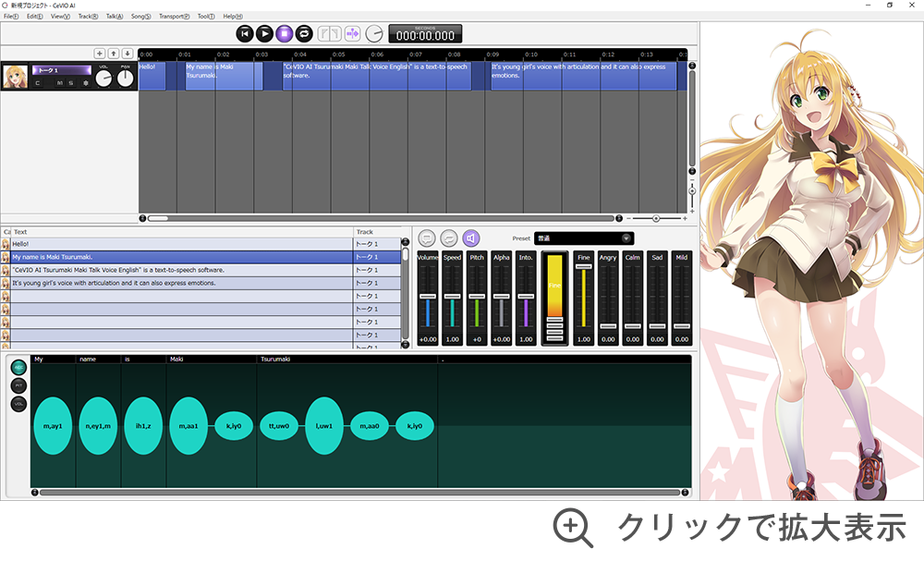This screenshot has width=924, height=561.
Task: Click the purple Stop button
Action: (284, 34)
